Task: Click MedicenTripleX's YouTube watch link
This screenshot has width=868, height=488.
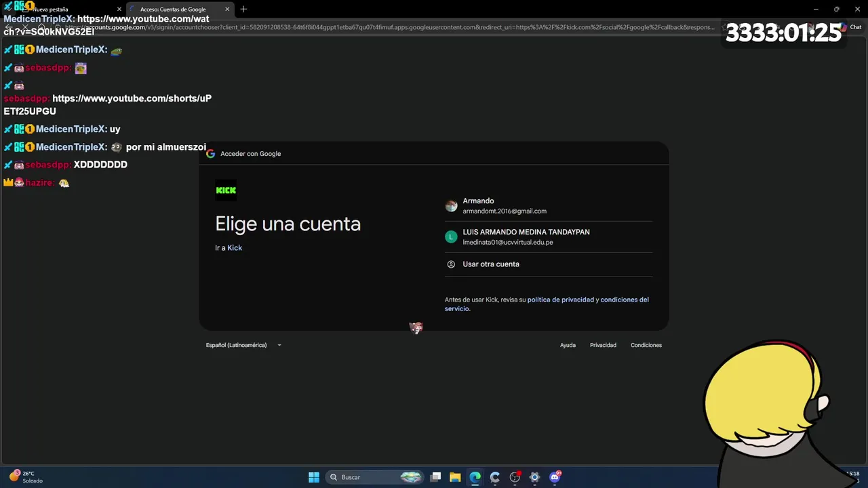Action: pos(106,25)
